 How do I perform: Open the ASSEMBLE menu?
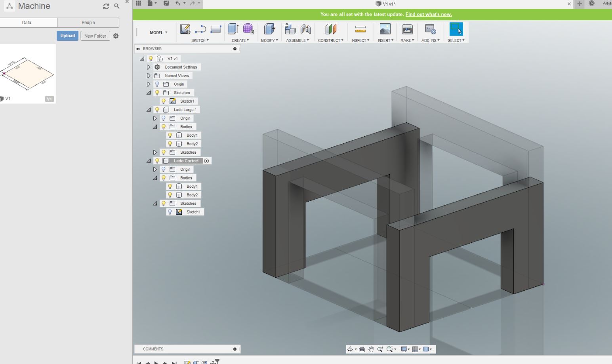click(297, 40)
